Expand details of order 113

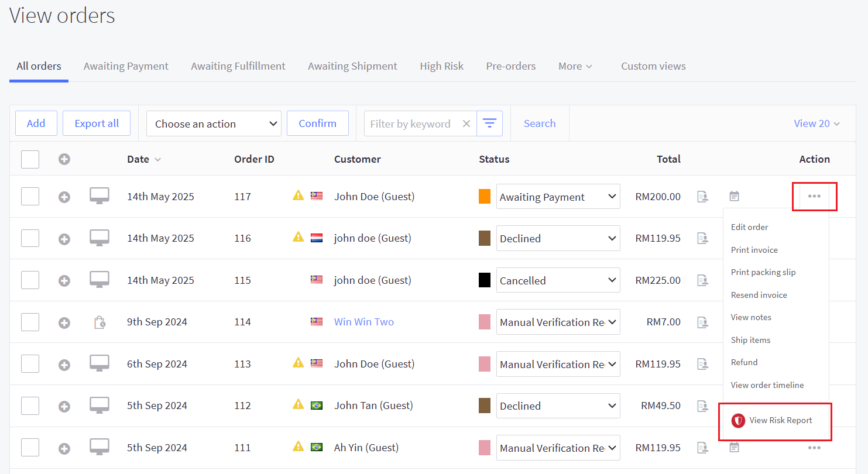click(x=64, y=365)
